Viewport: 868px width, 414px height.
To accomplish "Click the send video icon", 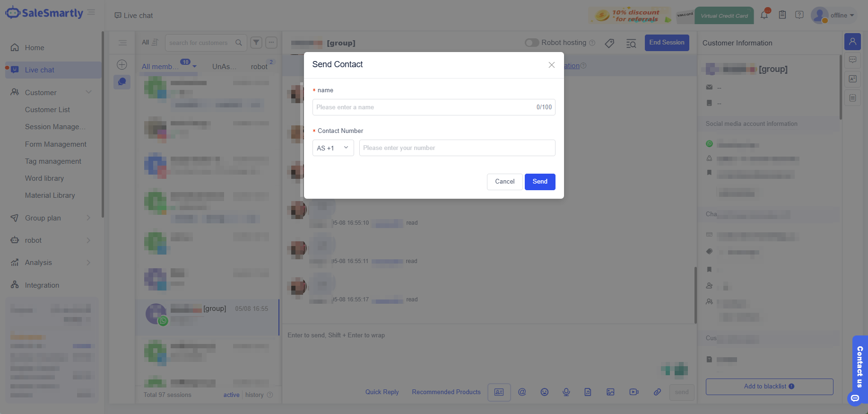I will [634, 392].
